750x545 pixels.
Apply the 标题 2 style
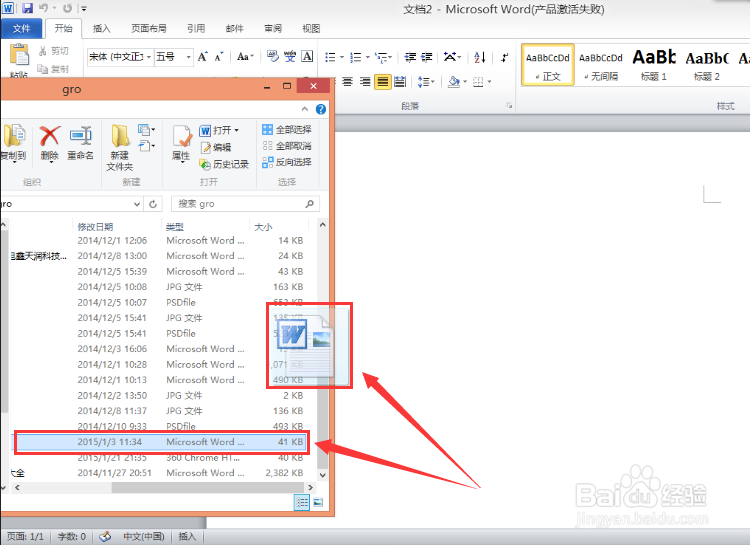point(707,65)
